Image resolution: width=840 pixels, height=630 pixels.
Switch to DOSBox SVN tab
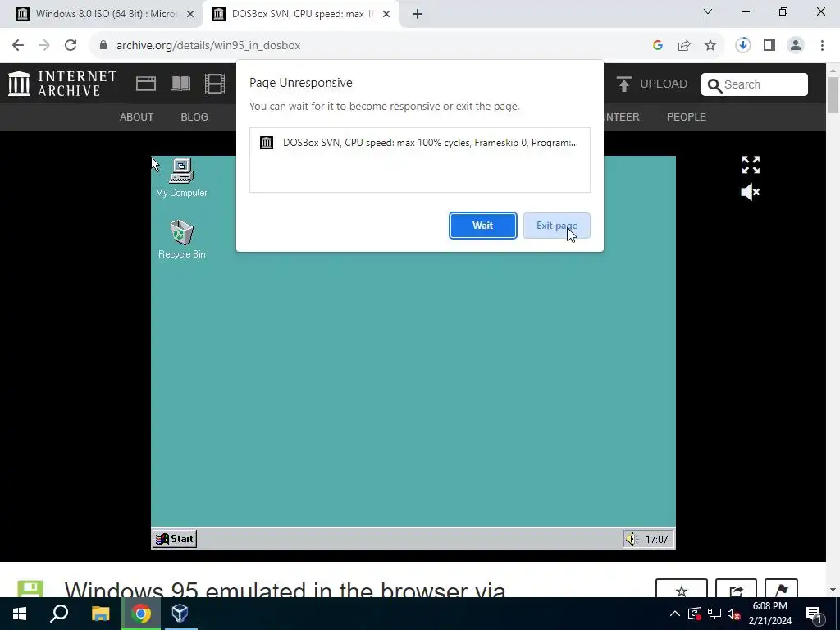click(x=301, y=14)
